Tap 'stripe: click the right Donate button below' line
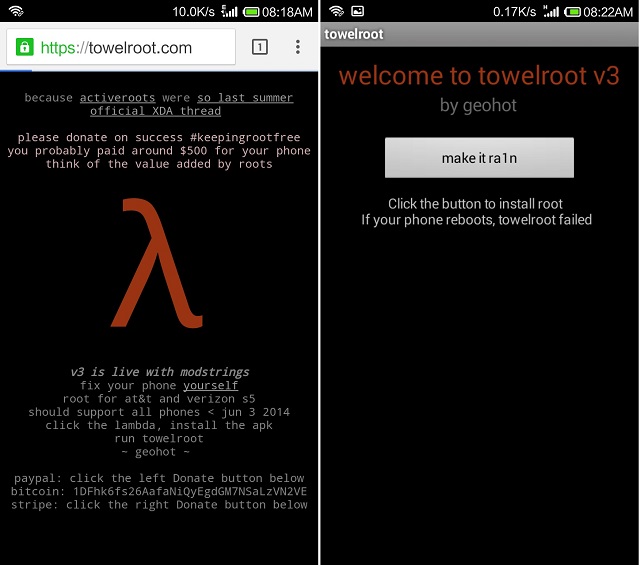Image resolution: width=640 pixels, height=565 pixels. click(159, 505)
